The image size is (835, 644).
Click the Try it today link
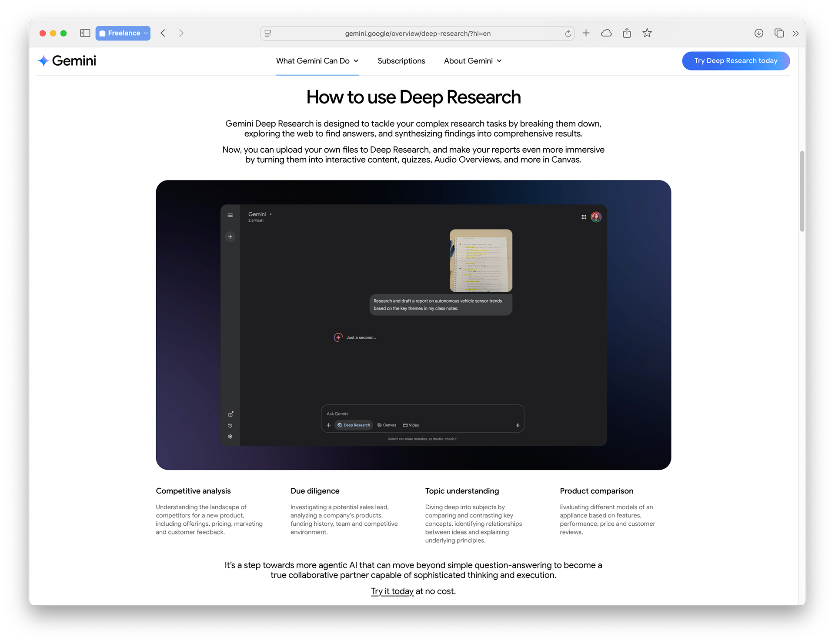coord(392,591)
